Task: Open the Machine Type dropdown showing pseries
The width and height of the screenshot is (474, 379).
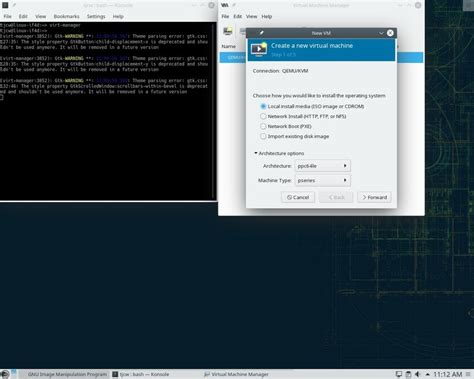Action: (322, 180)
